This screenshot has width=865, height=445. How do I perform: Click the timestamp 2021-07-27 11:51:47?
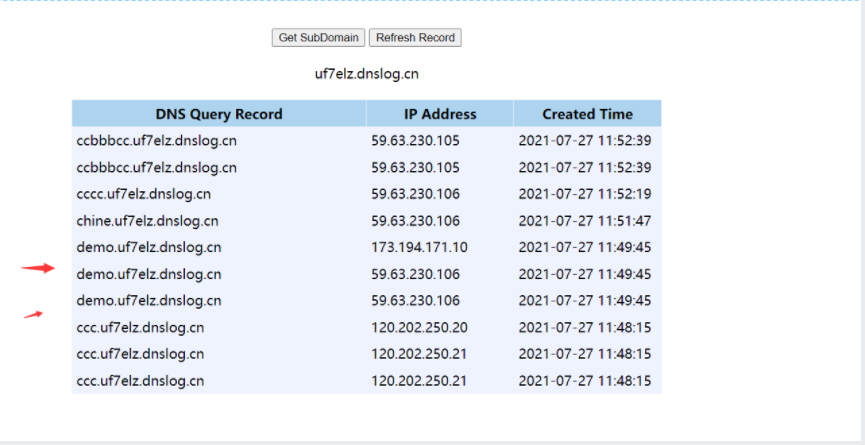(x=584, y=221)
